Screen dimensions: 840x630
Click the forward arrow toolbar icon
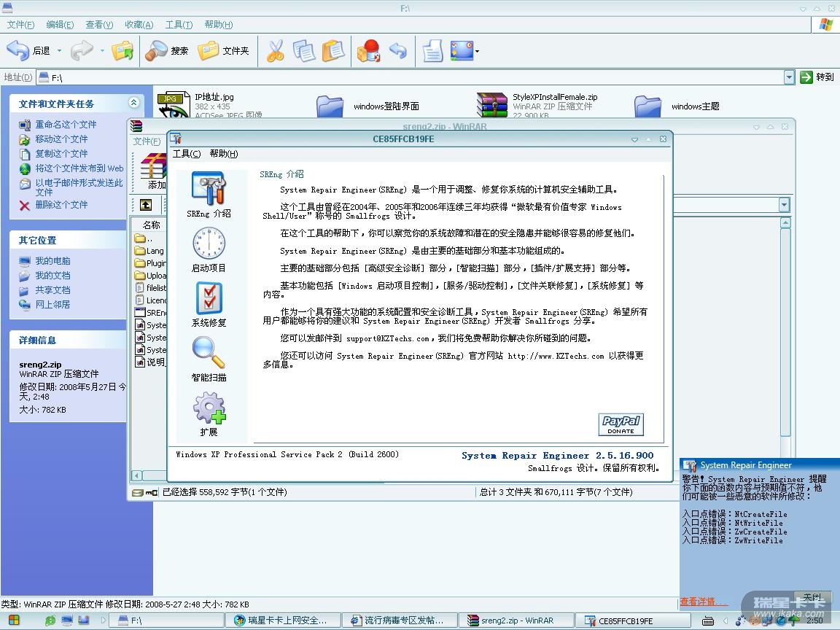82,51
